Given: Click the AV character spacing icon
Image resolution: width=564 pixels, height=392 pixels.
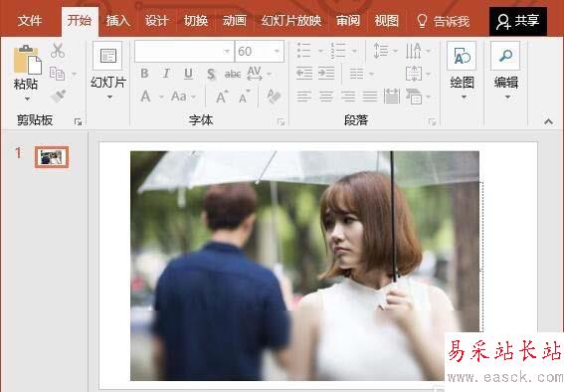Looking at the screenshot, I should [255, 74].
